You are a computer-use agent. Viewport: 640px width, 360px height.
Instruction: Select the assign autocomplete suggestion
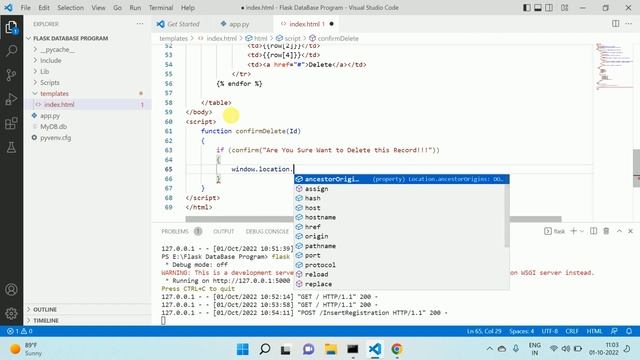pyautogui.click(x=400, y=189)
